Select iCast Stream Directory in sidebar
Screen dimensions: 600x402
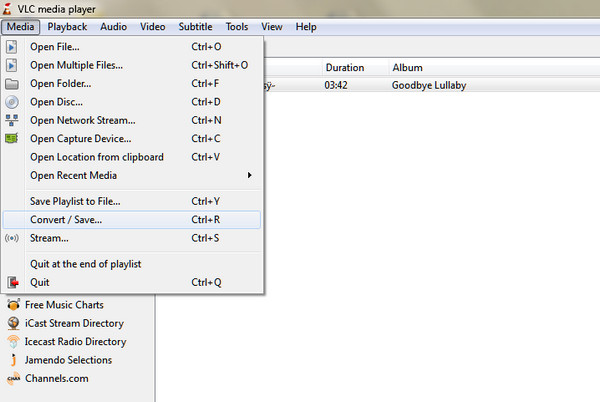74,323
